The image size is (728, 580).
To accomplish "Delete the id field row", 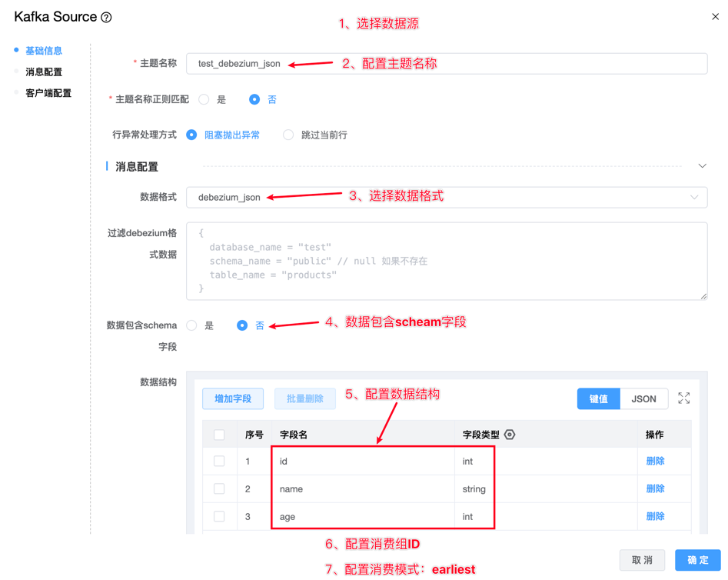I will coord(655,461).
